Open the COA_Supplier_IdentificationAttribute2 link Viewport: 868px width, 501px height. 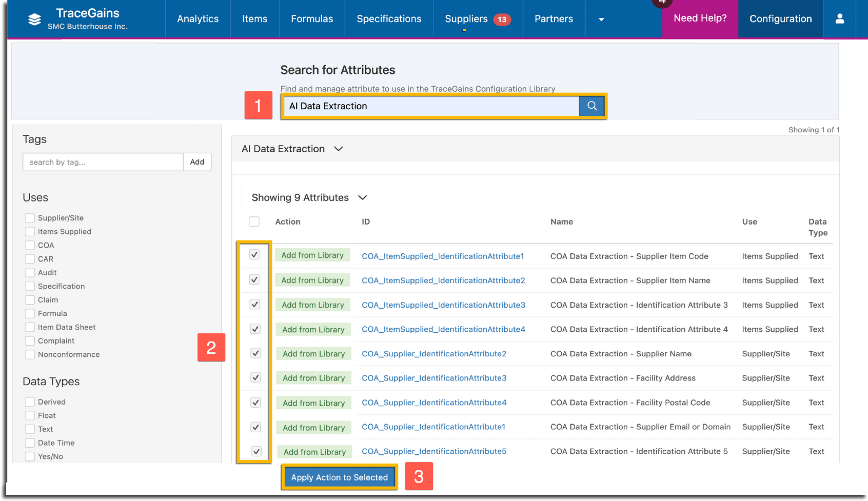click(434, 354)
